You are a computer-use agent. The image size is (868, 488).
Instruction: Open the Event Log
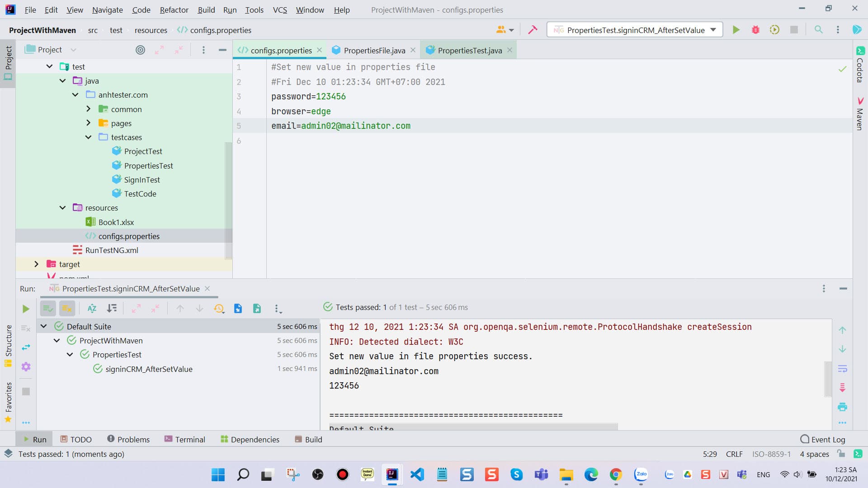coord(822,439)
